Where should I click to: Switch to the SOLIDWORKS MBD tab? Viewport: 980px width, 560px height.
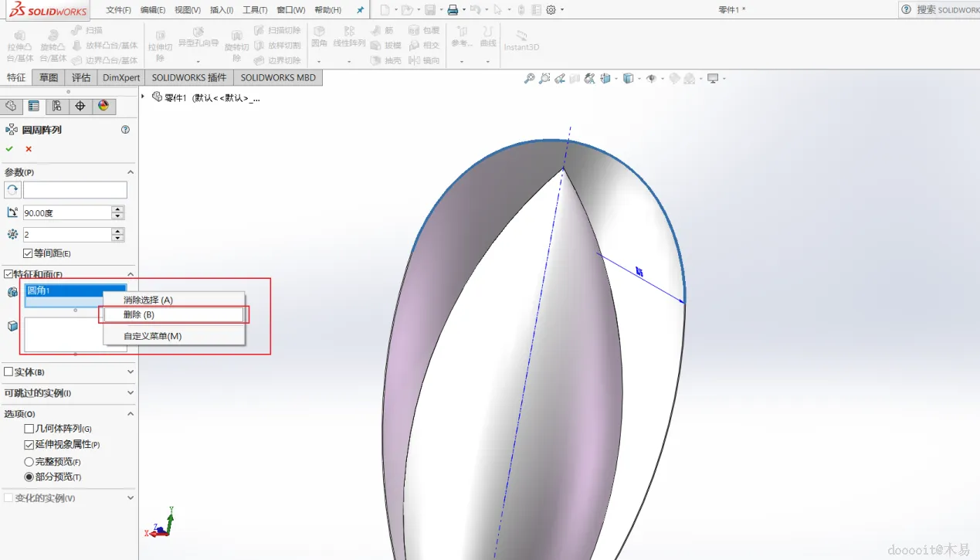pyautogui.click(x=278, y=77)
